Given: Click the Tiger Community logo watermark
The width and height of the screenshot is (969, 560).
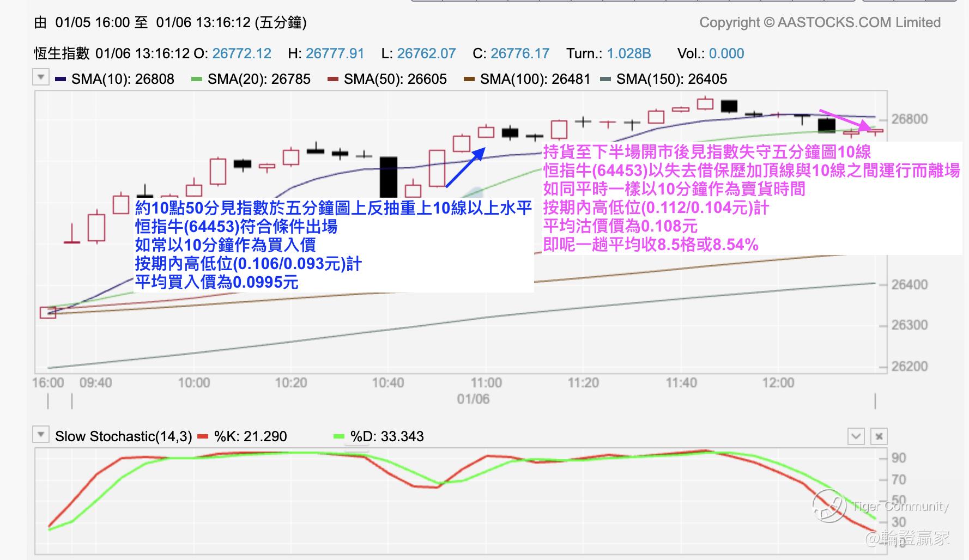Looking at the screenshot, I should tap(828, 506).
